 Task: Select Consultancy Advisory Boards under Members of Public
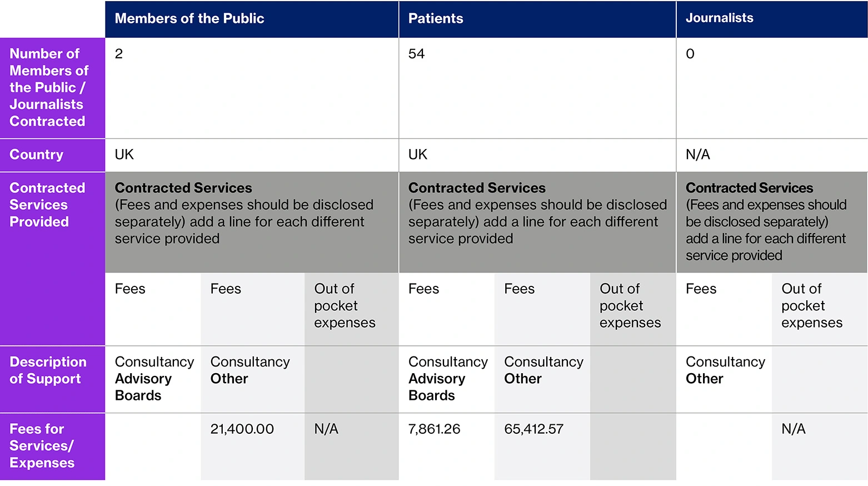tap(154, 379)
